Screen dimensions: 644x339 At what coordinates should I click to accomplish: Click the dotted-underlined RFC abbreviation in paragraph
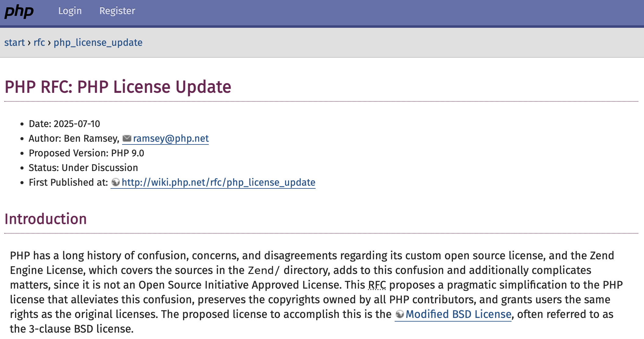click(377, 285)
